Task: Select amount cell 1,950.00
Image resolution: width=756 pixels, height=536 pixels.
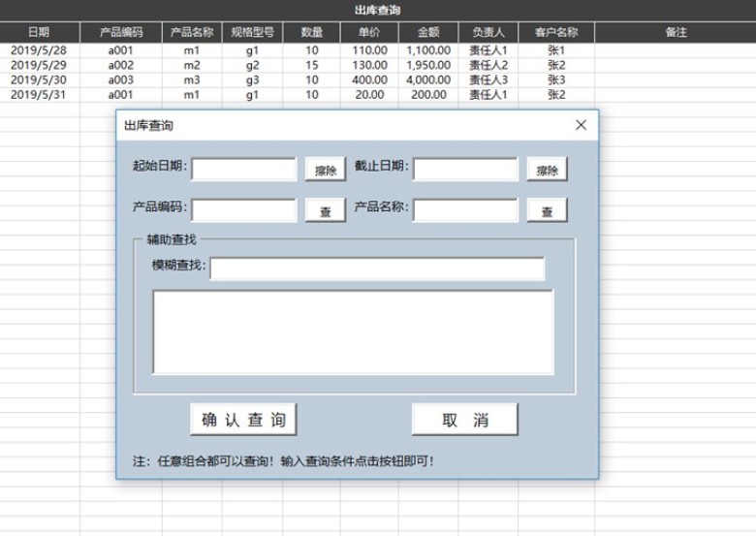Action: point(428,65)
